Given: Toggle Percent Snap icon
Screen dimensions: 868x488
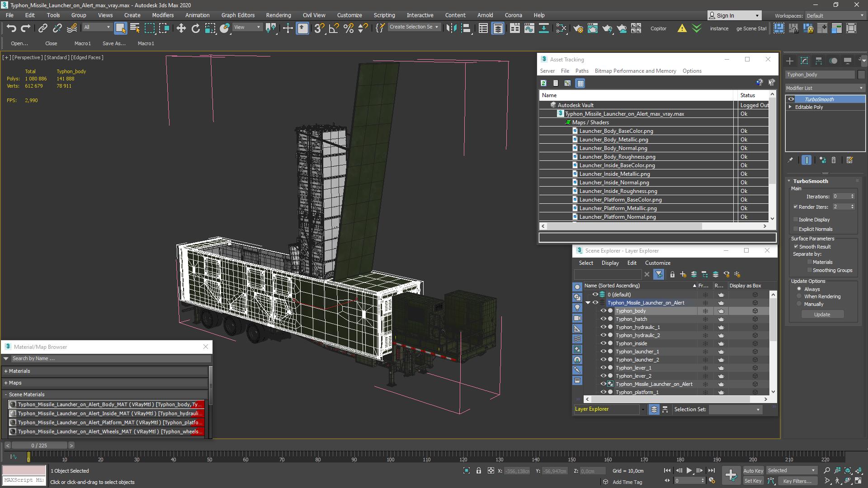Looking at the screenshot, I should (349, 28).
